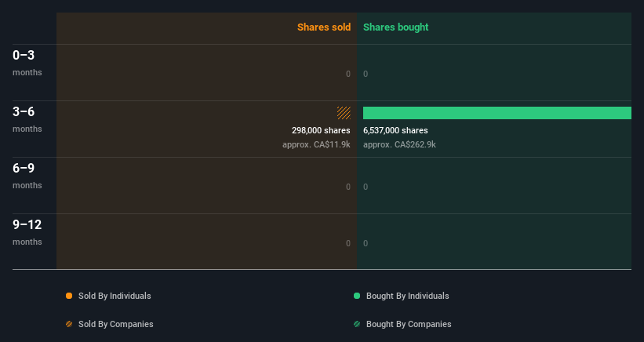Click the striped Bought By Companies legend icon
This screenshot has width=644, height=342.
[x=357, y=324]
